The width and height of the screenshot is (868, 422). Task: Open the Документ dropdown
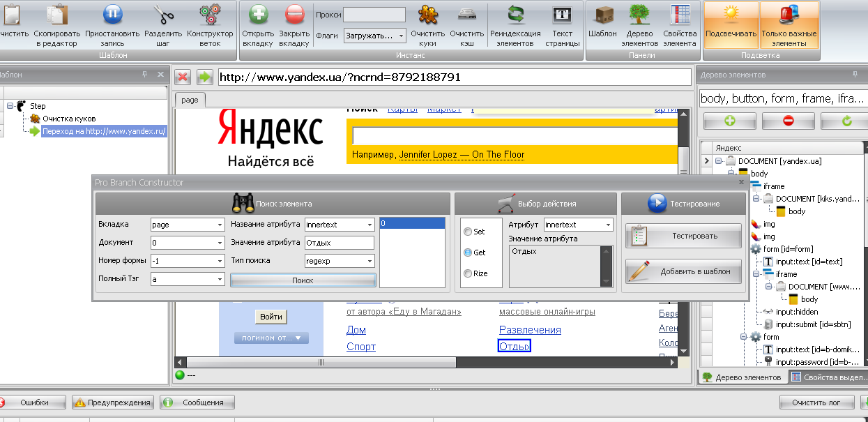point(220,243)
